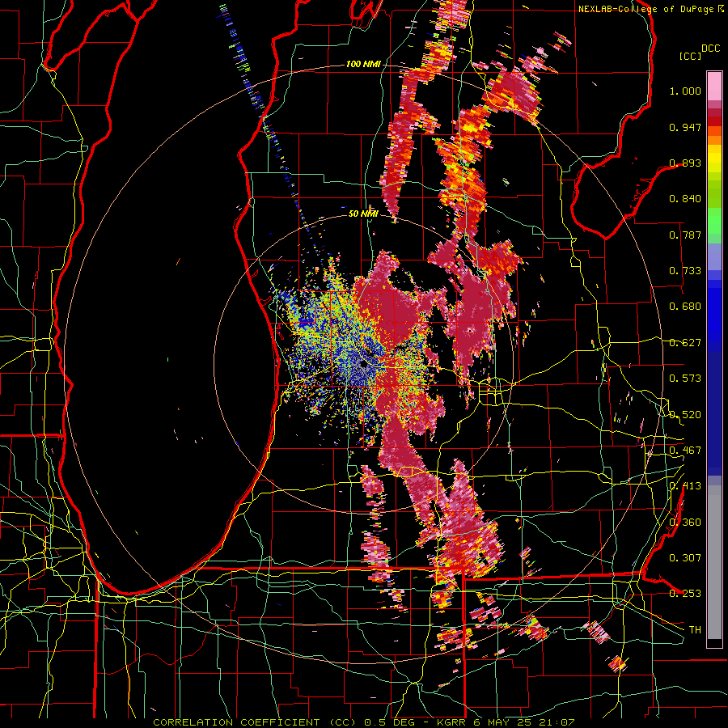Click the 0.413 scale value
The width and height of the screenshot is (728, 728).
pyautogui.click(x=685, y=486)
